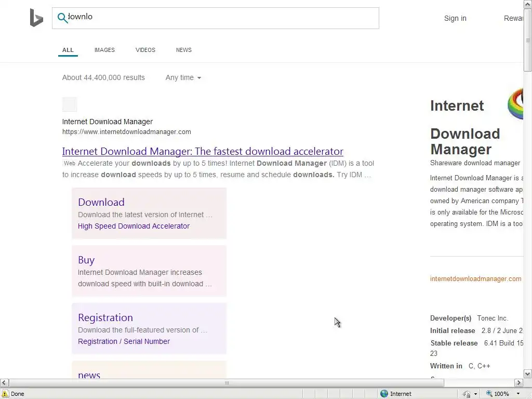
Task: Switch to the VIDEOS tab
Action: coord(145,50)
